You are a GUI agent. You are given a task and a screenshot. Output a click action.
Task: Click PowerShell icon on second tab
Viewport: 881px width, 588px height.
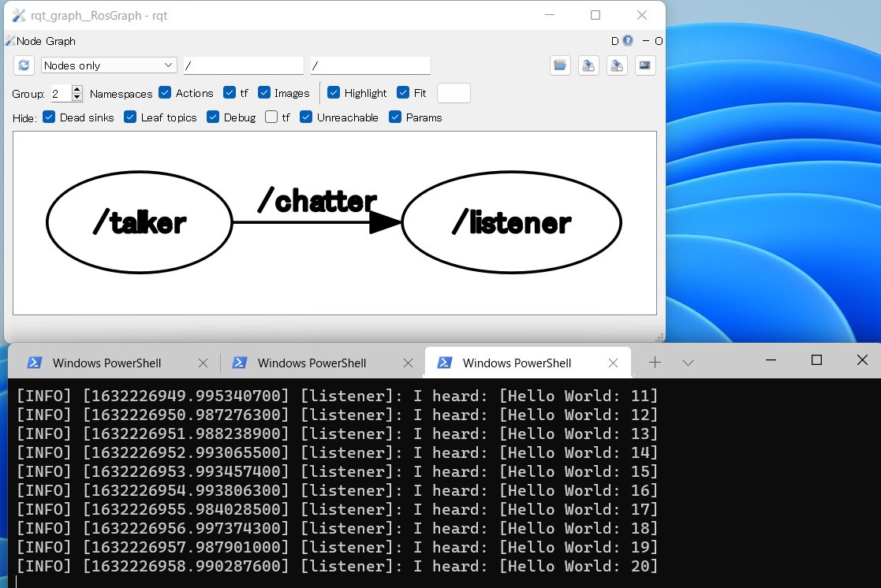(239, 363)
